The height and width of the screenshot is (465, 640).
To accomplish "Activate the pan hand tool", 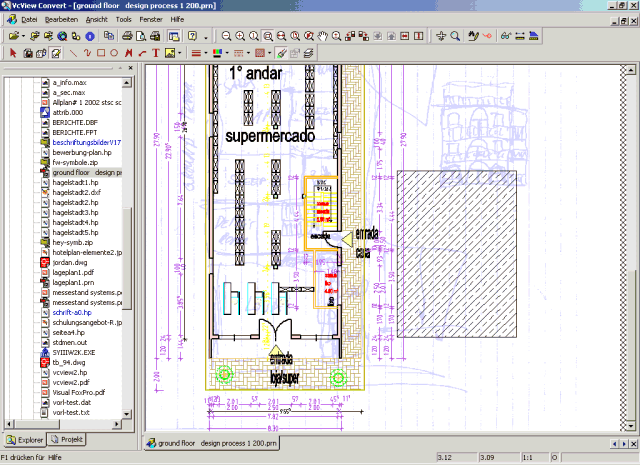I will click(322, 36).
